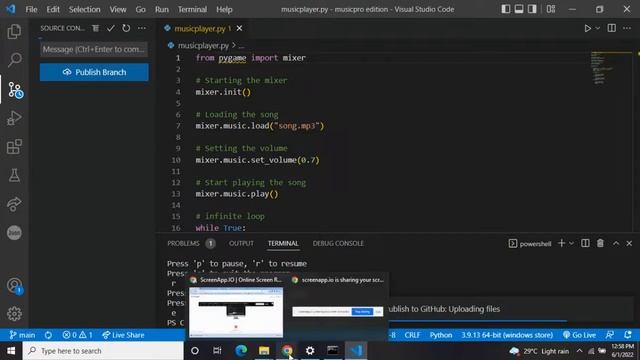
Task: Toggle the bottom panel visibility
Action: coord(519,9)
